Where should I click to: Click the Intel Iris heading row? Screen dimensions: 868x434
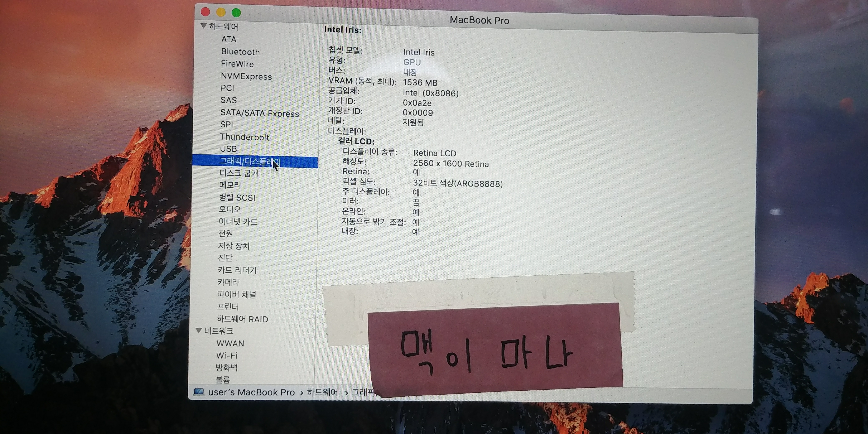click(x=343, y=30)
